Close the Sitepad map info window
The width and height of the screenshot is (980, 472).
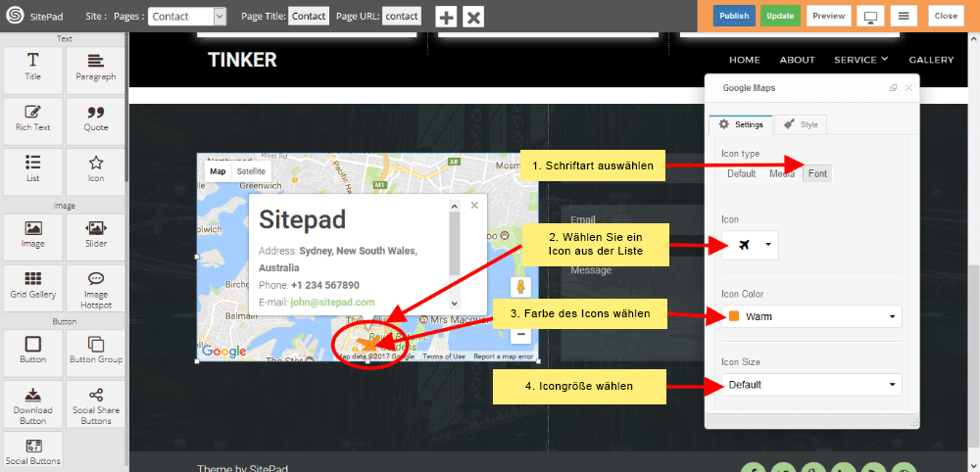tap(474, 205)
